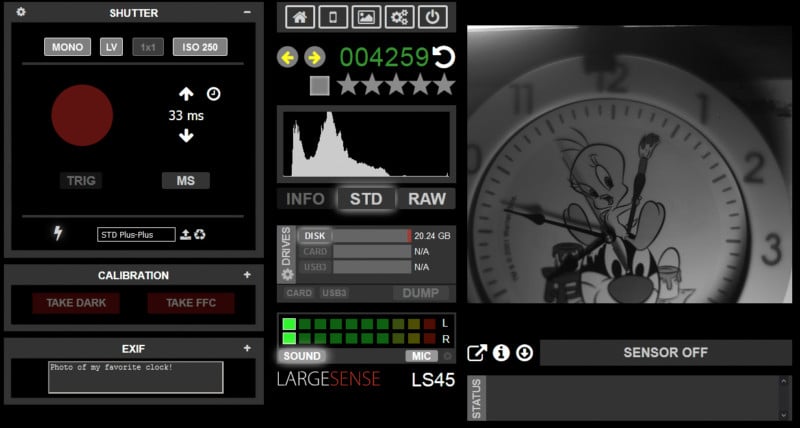Toggle MONO mode
The height and width of the screenshot is (428, 800).
point(67,47)
